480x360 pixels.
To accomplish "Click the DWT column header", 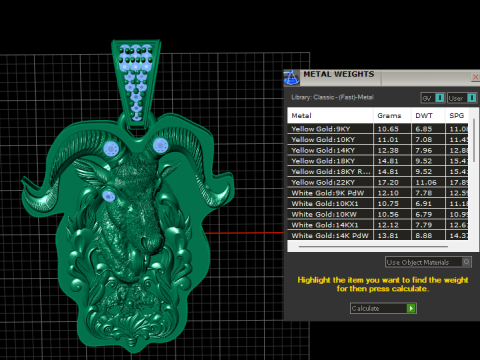I will [x=428, y=116].
